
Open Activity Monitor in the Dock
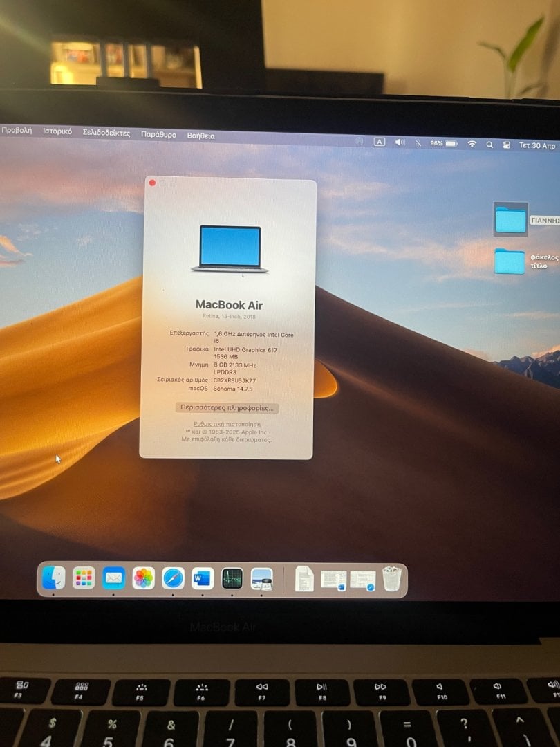point(232,578)
